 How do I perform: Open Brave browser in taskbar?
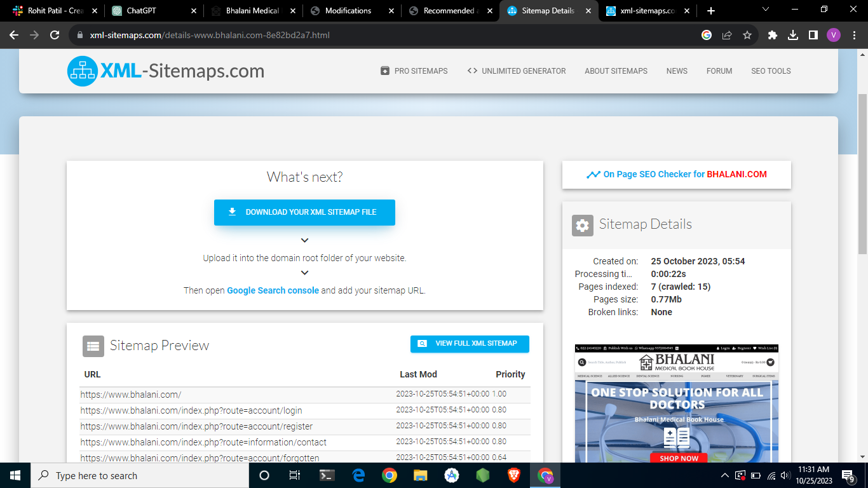(513, 475)
